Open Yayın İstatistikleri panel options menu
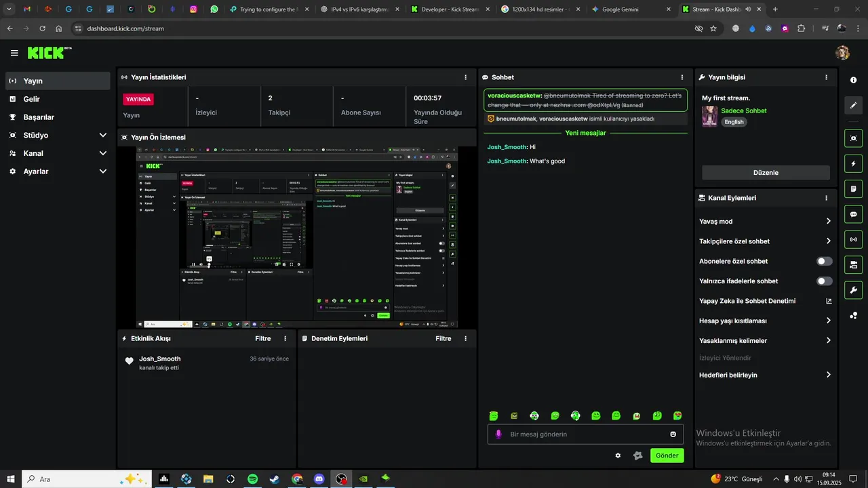This screenshot has height=488, width=868. click(x=465, y=77)
